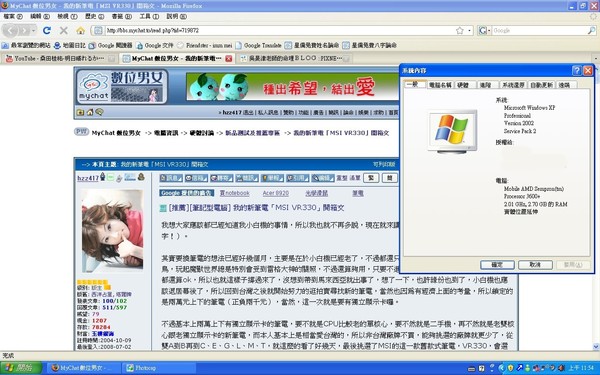This screenshot has width=600, height=375.
Task: Select the 系統還原 tab in System Properties
Action: coord(513,85)
